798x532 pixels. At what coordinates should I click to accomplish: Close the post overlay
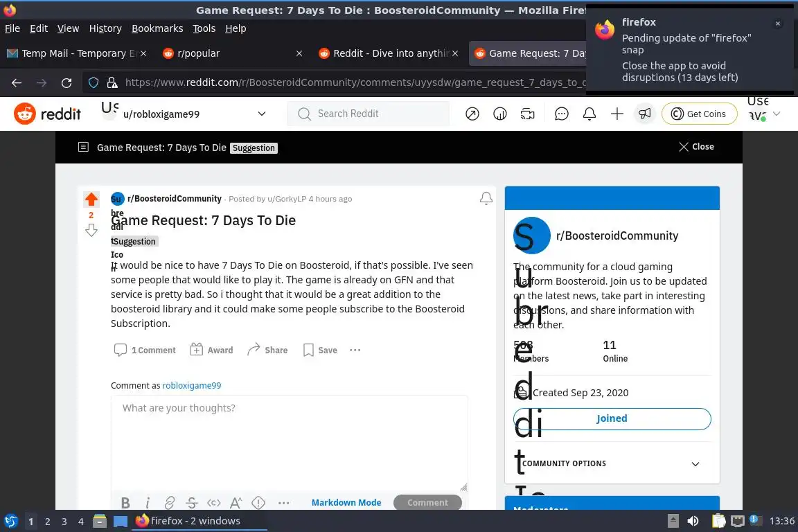click(x=696, y=147)
